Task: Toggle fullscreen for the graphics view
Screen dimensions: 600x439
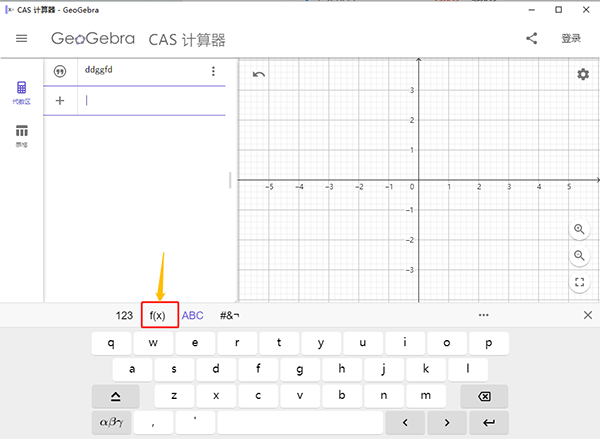Action: pos(579,282)
